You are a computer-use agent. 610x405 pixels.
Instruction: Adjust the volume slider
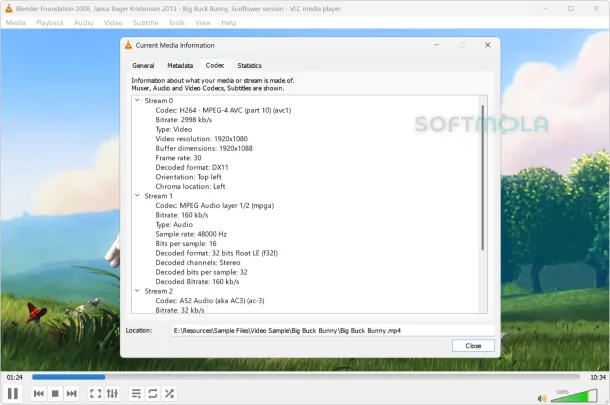click(574, 396)
